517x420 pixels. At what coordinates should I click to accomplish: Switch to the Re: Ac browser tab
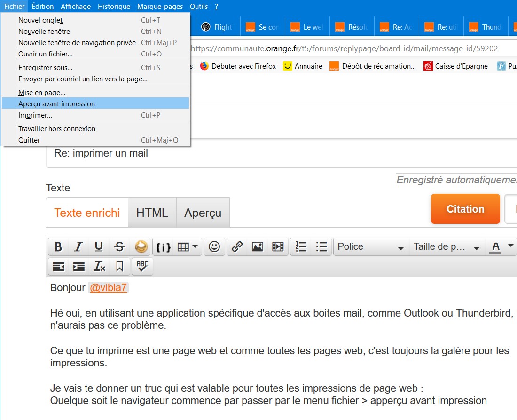coord(397,27)
